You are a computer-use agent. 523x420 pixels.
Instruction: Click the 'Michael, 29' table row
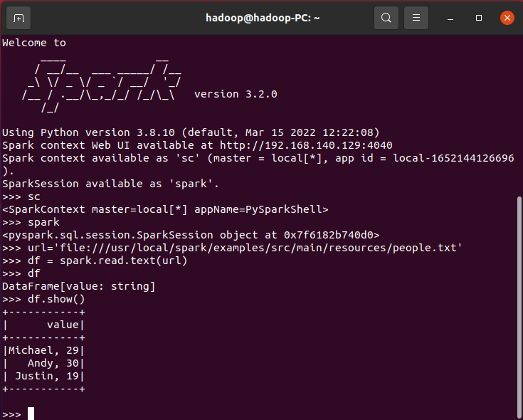tap(43, 350)
